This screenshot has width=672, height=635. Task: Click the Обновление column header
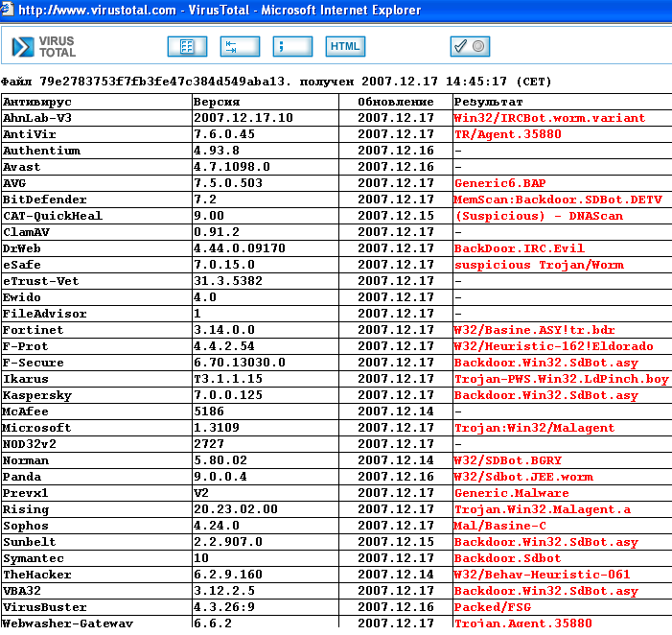pos(396,102)
